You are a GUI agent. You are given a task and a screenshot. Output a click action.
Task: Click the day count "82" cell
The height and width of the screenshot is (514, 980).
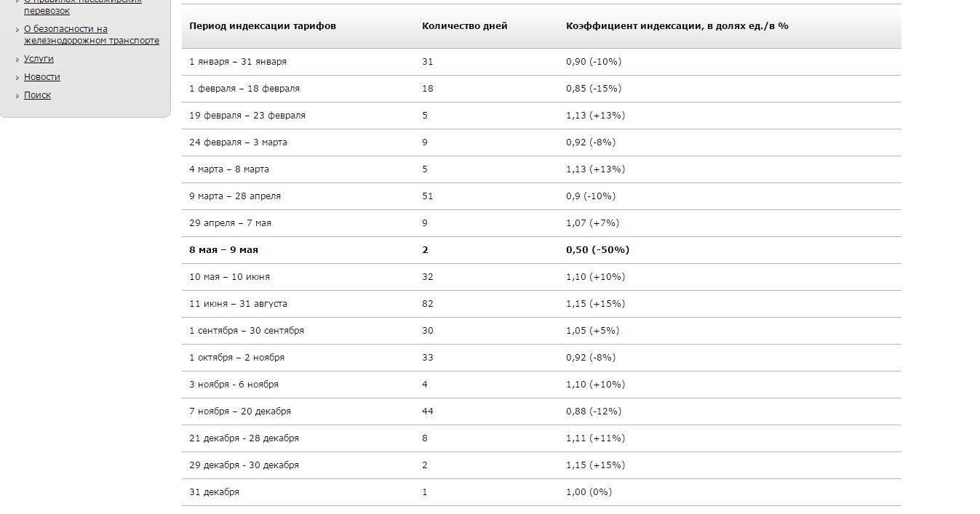click(x=427, y=304)
